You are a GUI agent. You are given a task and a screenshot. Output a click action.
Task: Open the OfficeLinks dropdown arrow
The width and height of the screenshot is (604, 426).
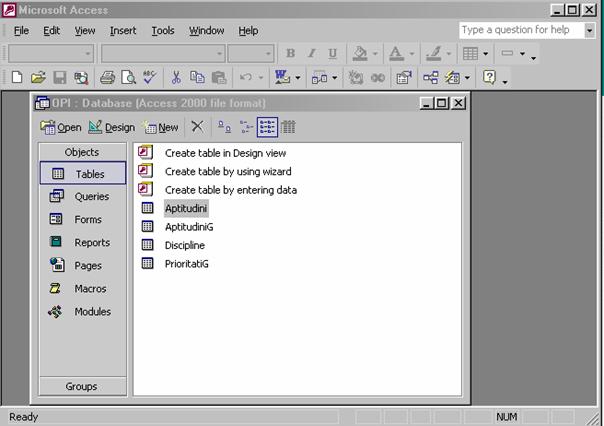click(298, 78)
